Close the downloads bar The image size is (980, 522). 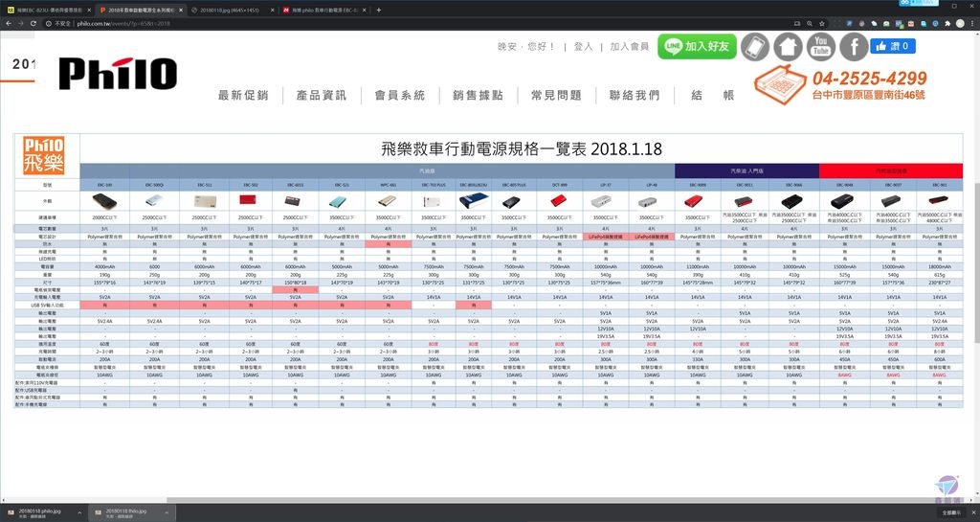pos(973,513)
